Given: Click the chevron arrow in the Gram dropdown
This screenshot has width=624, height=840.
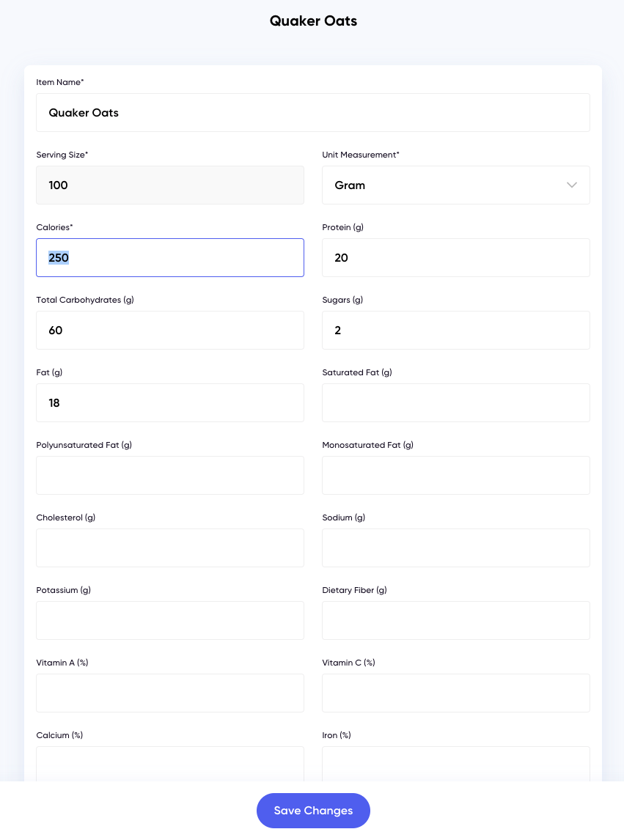Looking at the screenshot, I should (x=571, y=185).
